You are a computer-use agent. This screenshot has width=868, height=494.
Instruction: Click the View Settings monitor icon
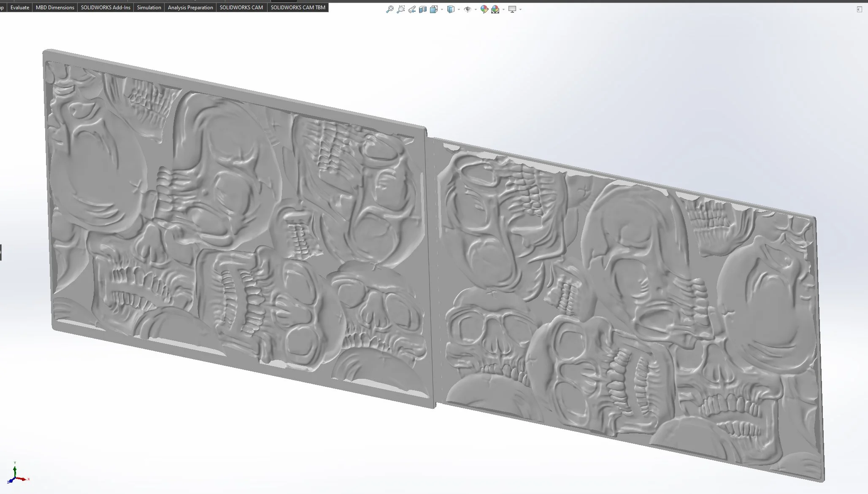point(512,9)
